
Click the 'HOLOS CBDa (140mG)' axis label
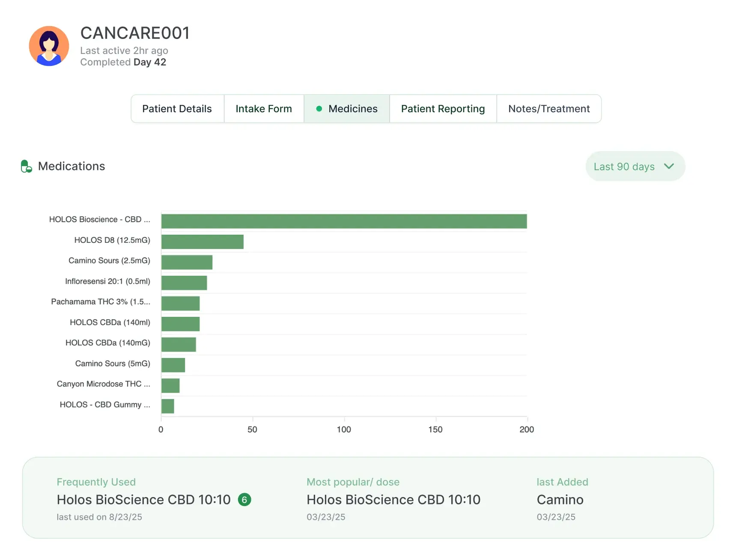(x=108, y=343)
